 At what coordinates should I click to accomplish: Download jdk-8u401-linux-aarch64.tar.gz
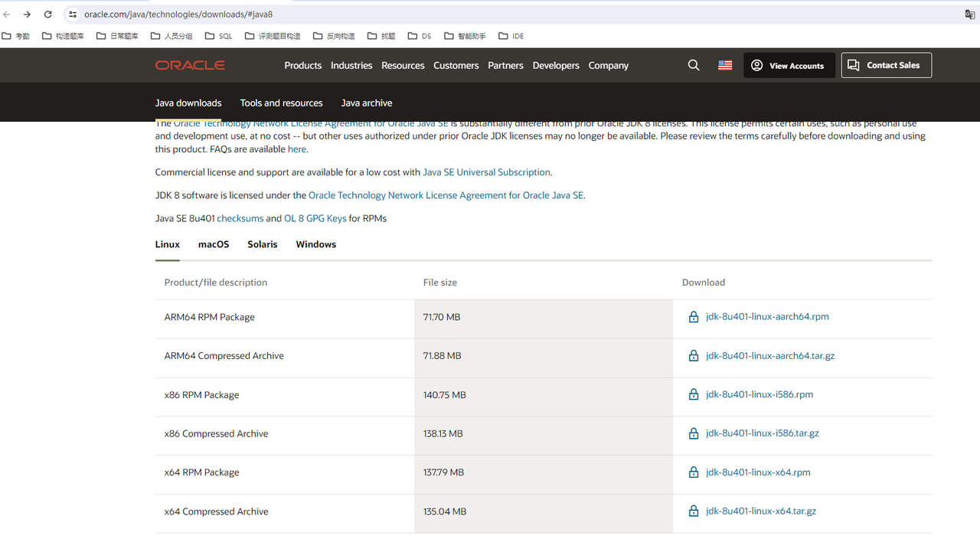pos(770,356)
